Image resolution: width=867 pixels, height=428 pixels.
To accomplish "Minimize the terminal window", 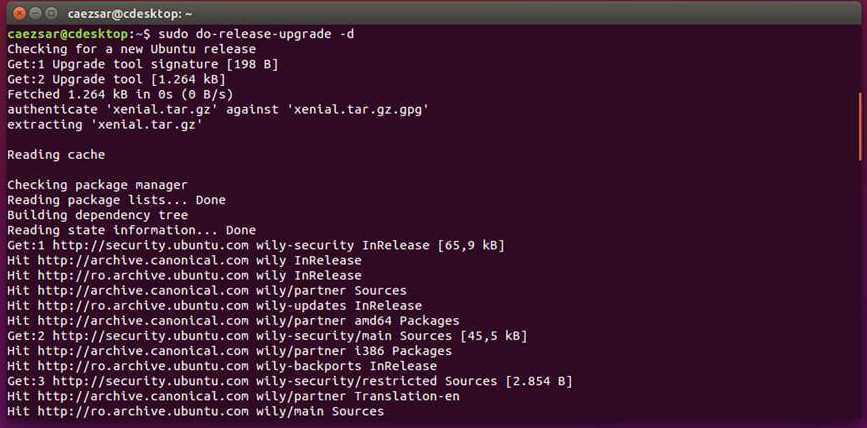I will pos(34,13).
